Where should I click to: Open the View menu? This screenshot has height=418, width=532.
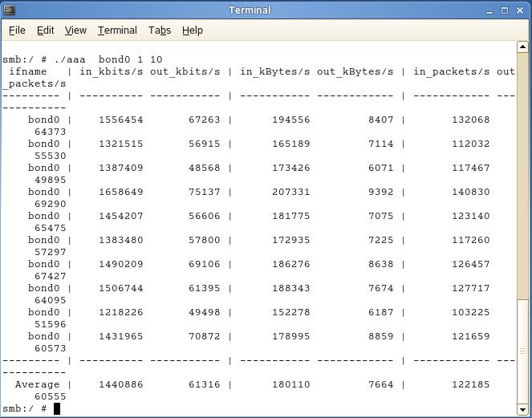(x=75, y=30)
